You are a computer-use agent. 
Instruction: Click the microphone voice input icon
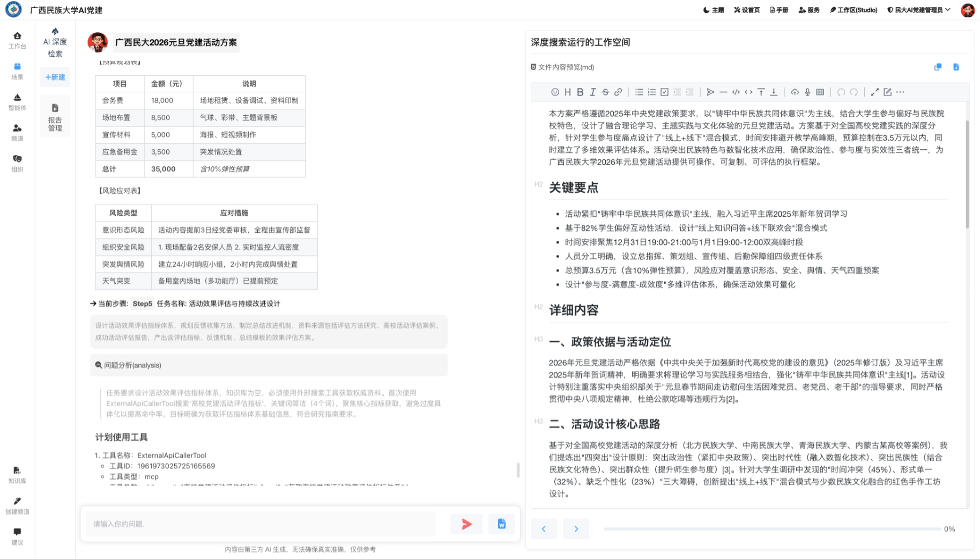[807, 92]
